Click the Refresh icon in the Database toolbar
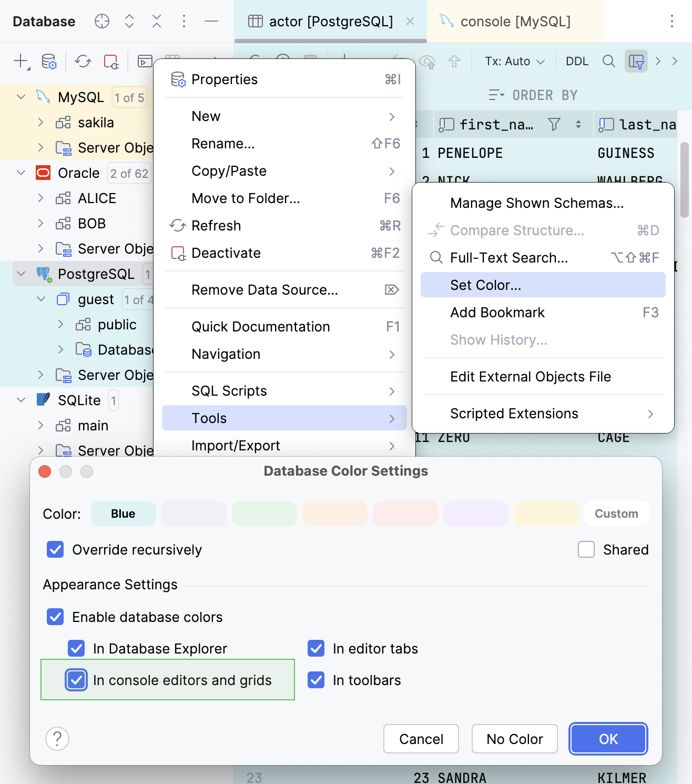 [83, 62]
